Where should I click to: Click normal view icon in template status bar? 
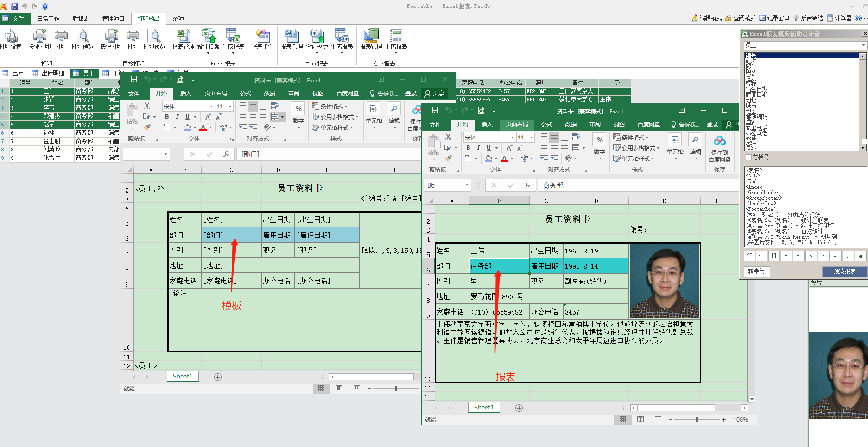(321, 389)
